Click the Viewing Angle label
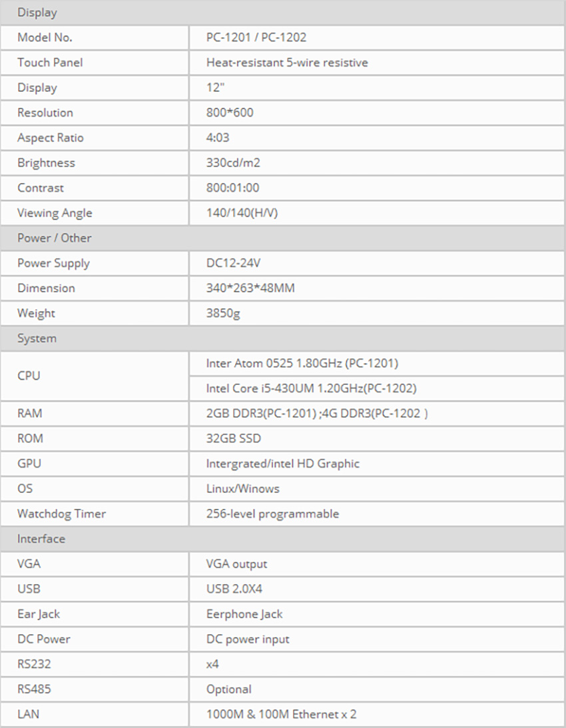This screenshot has height=728, width=566. click(x=55, y=213)
